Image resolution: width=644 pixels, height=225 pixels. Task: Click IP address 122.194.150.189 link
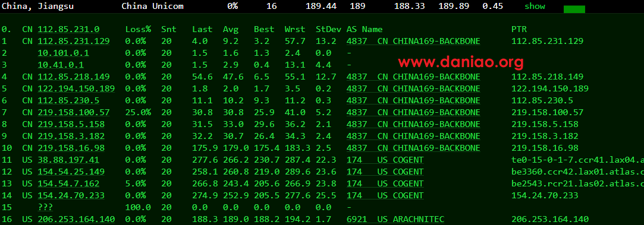pyautogui.click(x=76, y=89)
